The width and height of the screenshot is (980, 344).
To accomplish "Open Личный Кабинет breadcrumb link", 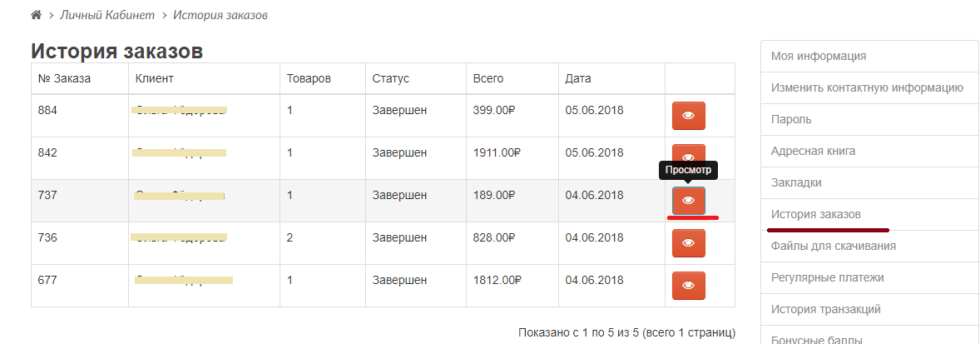I will click(x=106, y=16).
